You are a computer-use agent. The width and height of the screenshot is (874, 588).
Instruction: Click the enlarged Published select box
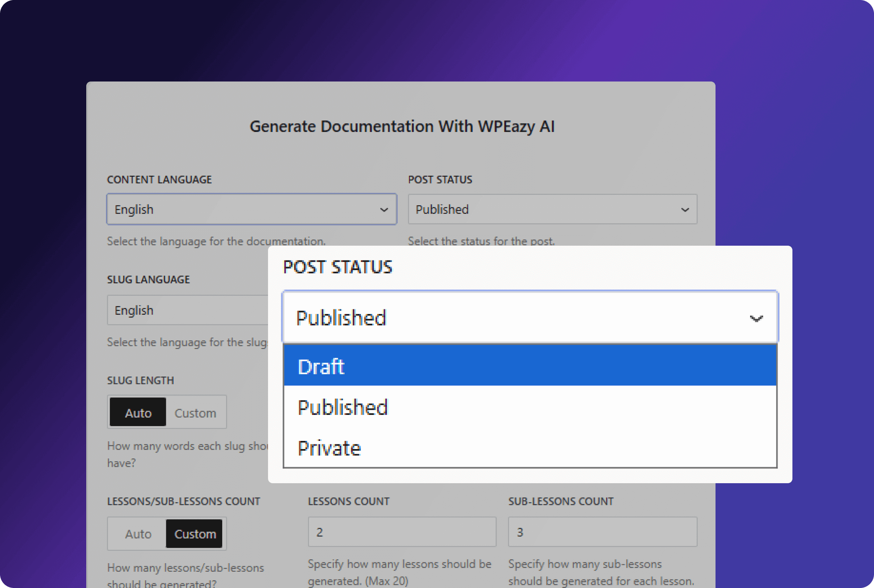(505, 318)
